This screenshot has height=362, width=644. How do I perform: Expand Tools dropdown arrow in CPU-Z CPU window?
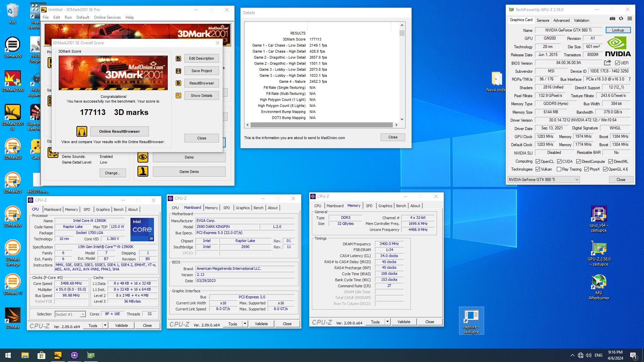coord(105,325)
